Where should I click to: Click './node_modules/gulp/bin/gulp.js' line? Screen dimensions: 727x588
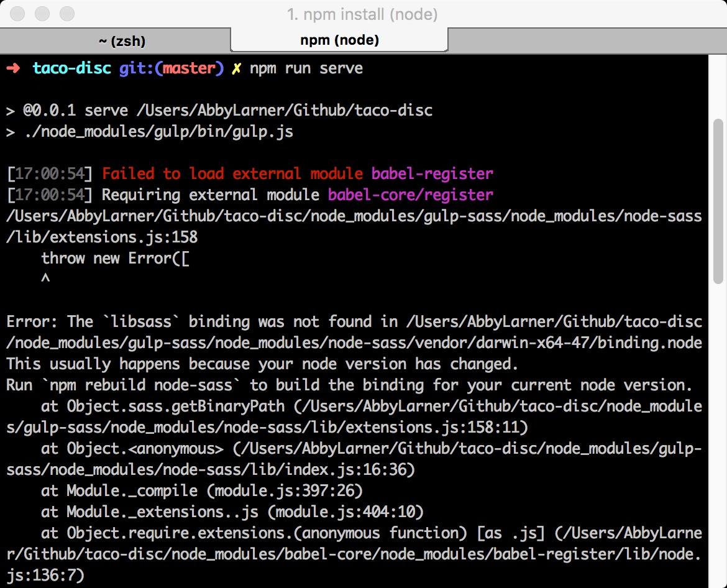[x=150, y=132]
